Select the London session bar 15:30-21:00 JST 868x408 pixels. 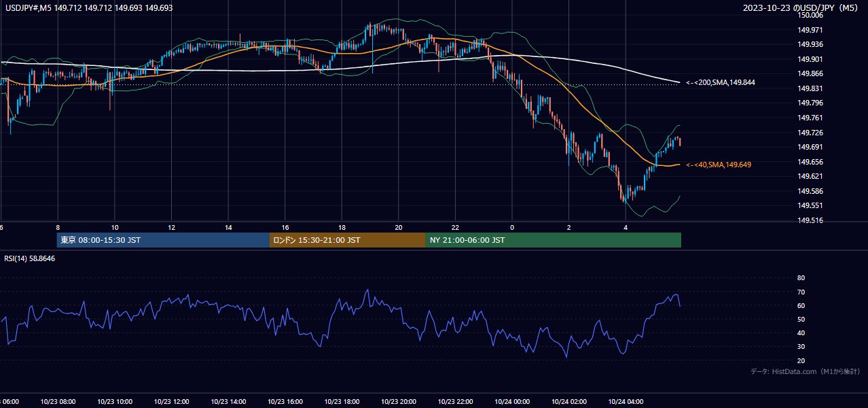tap(348, 240)
